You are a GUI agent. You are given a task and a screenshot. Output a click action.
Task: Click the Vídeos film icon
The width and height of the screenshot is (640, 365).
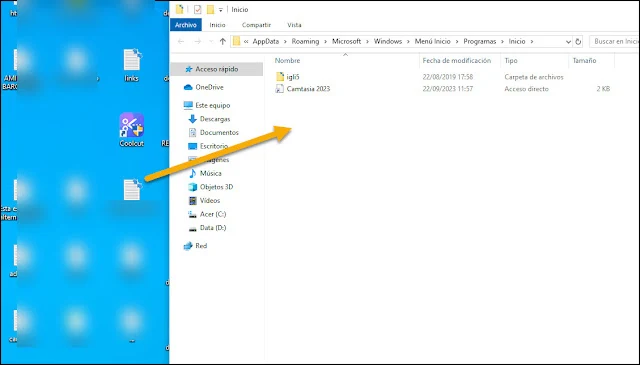tap(192, 200)
